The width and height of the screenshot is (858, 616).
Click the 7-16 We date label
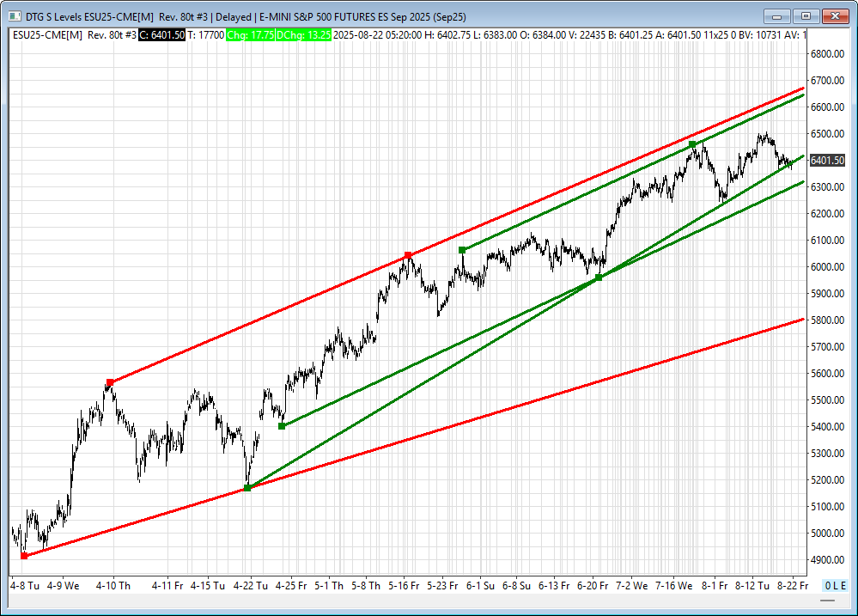[x=674, y=585]
